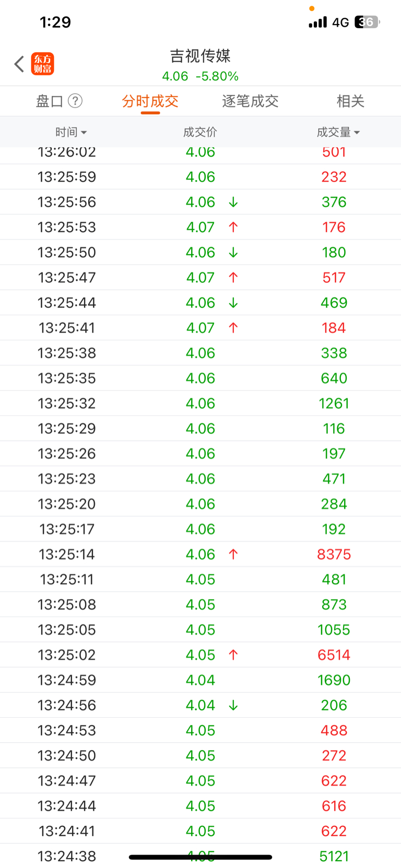
Task: Select the 分时成交 tab
Action: coord(150,101)
